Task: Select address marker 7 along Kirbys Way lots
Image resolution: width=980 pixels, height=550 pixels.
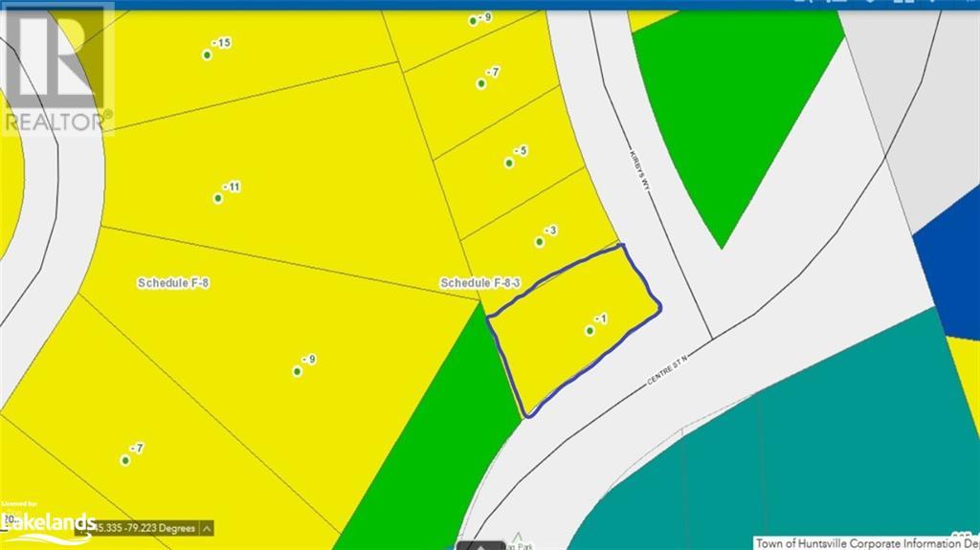Action: click(481, 84)
